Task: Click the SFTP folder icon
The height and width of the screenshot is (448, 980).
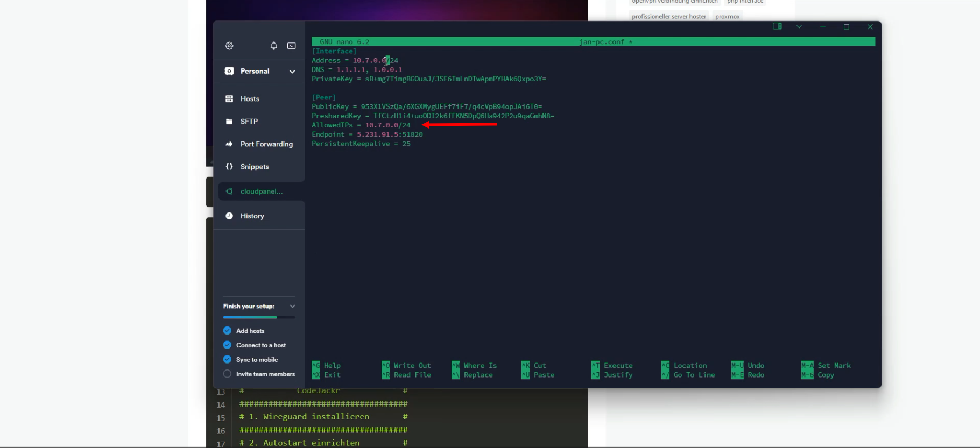Action: tap(229, 122)
